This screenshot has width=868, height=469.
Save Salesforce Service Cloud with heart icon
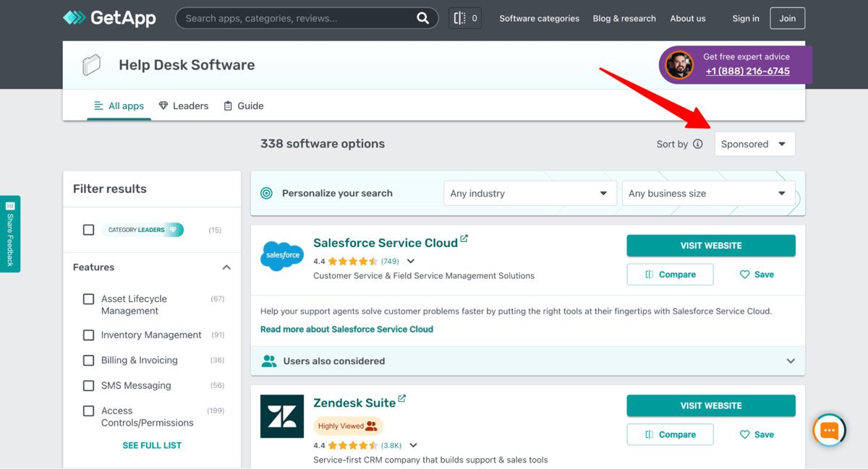coord(757,275)
